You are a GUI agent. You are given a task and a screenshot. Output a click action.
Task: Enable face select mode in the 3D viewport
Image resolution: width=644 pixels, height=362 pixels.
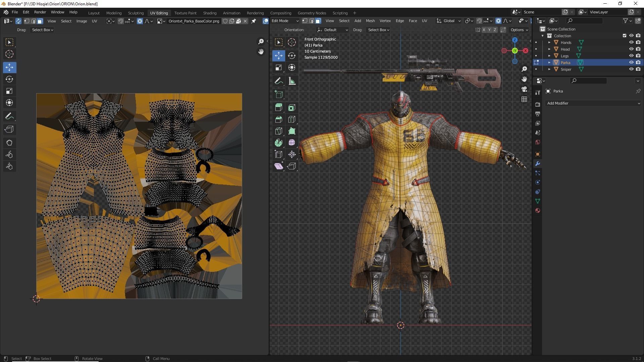tap(318, 21)
